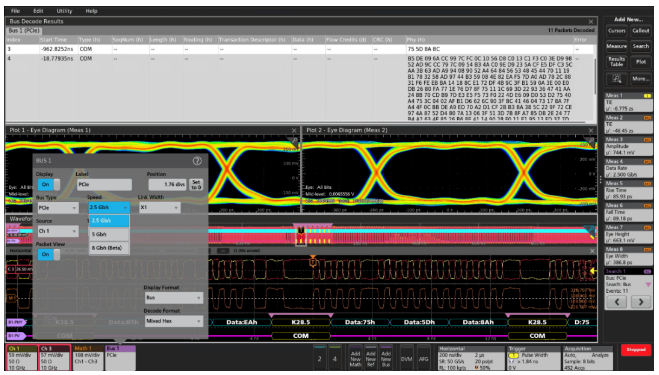Toggle the Packet View On switch
Viewport: 659px width, 375px height.
[49, 254]
